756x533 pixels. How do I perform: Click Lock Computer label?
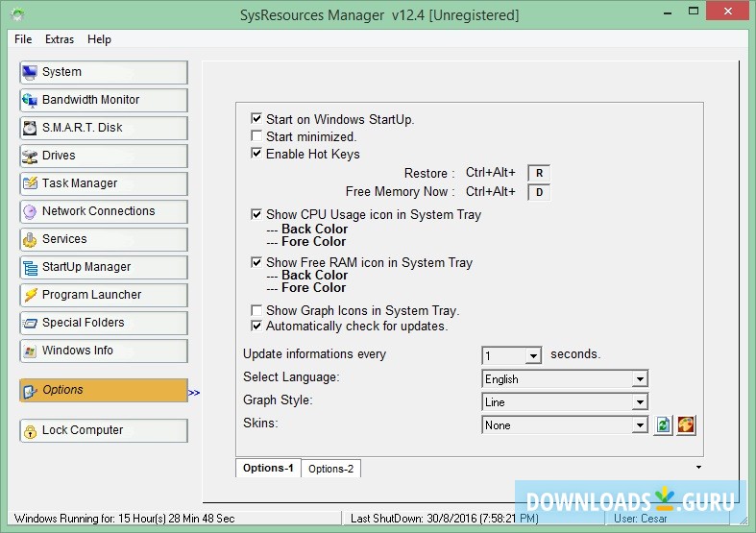click(x=83, y=430)
